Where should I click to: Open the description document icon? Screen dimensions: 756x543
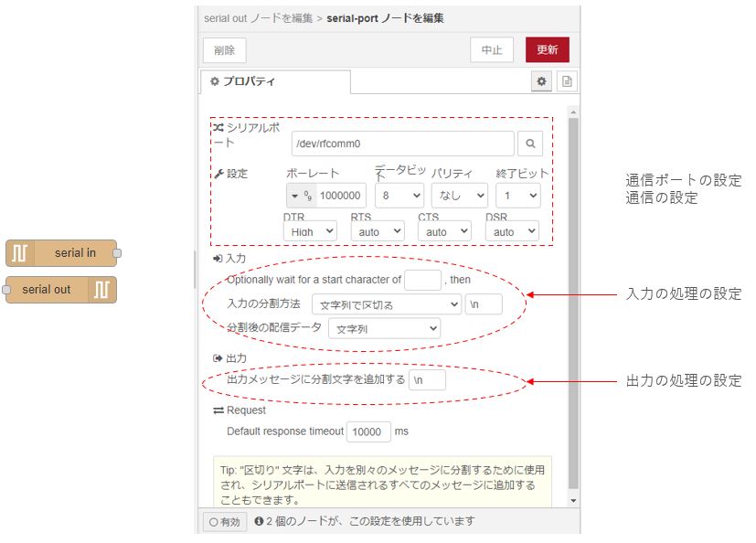coord(567,81)
